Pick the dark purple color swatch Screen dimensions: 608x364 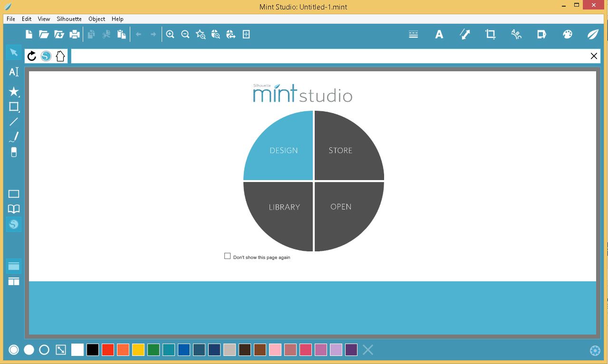[x=351, y=350]
